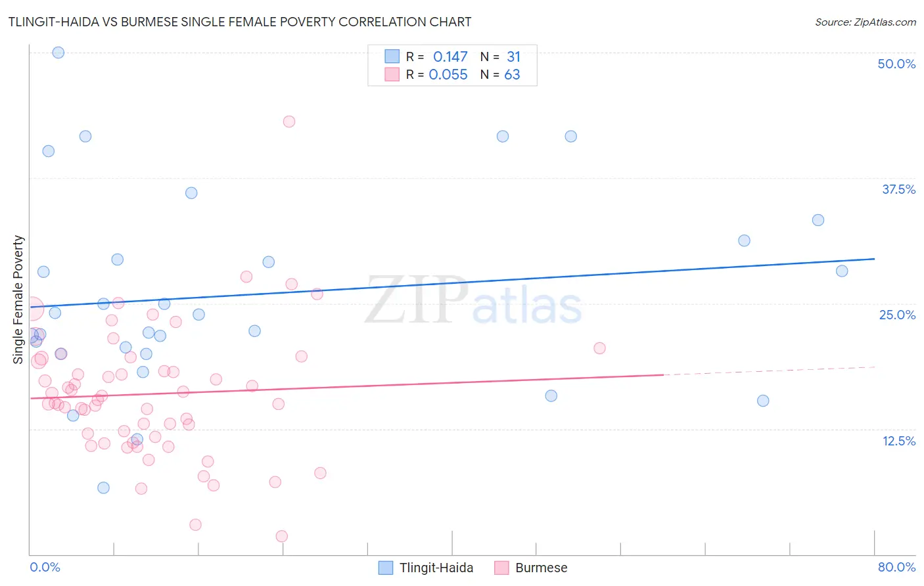Image resolution: width=924 pixels, height=586 pixels.
Task: Click the blue Tlingit-Haida trend line
Action: (x=452, y=282)
